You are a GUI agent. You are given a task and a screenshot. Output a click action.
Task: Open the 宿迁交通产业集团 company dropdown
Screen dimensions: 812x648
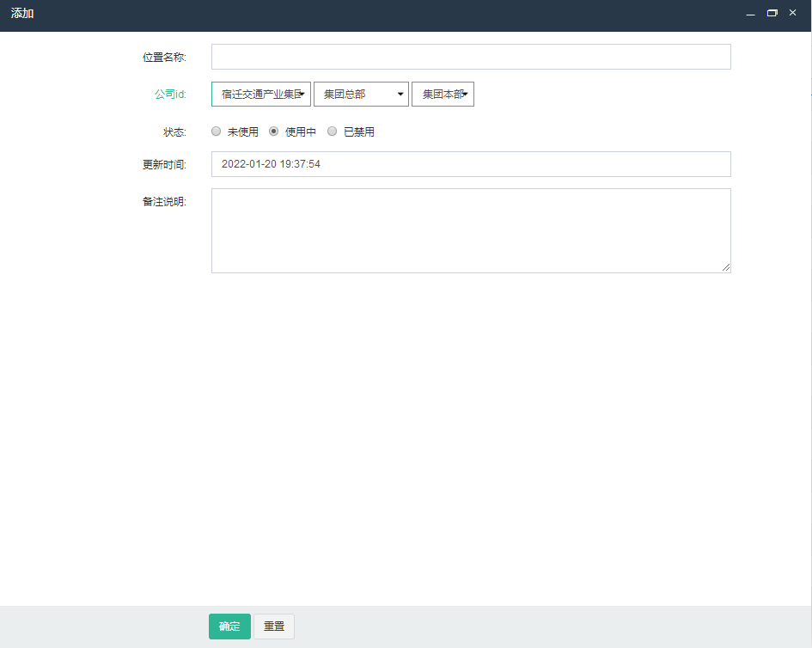pos(261,94)
